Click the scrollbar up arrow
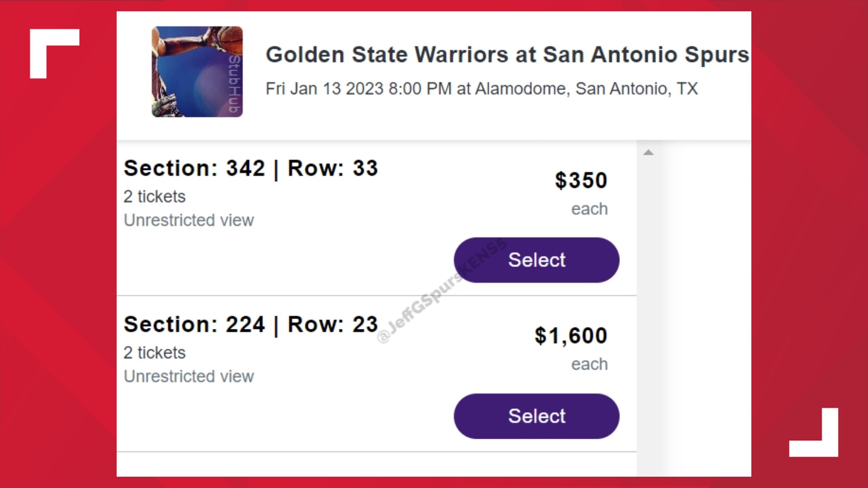This screenshot has width=868, height=488. 649,152
